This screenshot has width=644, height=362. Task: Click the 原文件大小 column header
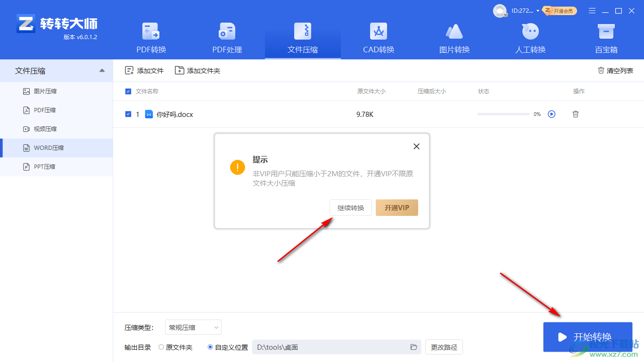[372, 91]
